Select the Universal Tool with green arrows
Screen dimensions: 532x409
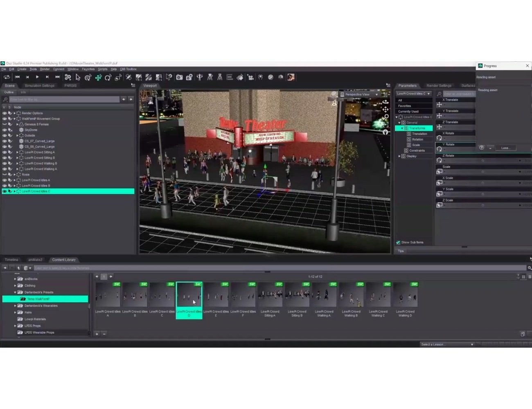[98, 77]
